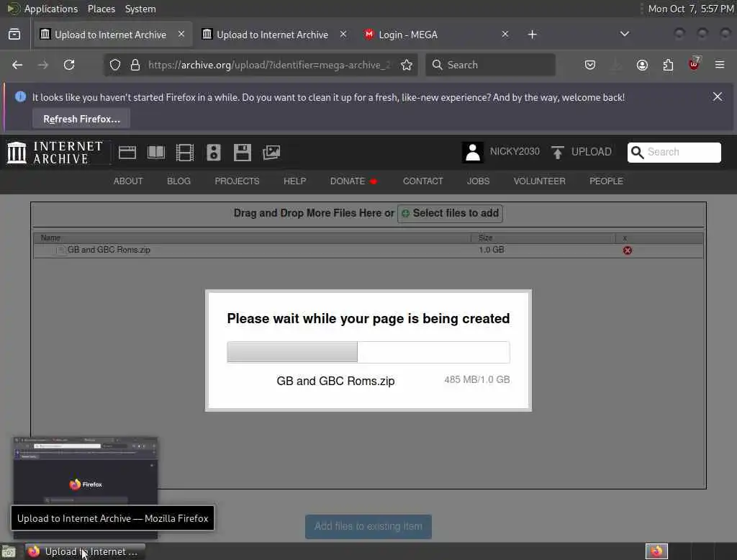Open the ABOUT navigation link
Image resolution: width=737 pixels, height=560 pixels.
point(128,181)
